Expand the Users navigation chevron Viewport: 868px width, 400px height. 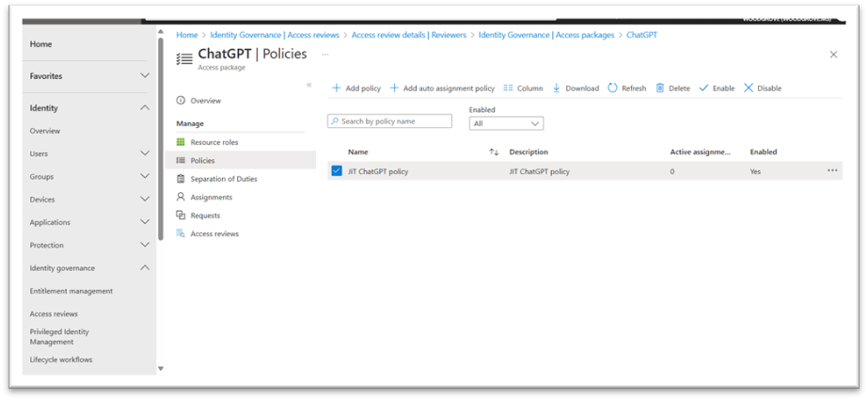(145, 153)
